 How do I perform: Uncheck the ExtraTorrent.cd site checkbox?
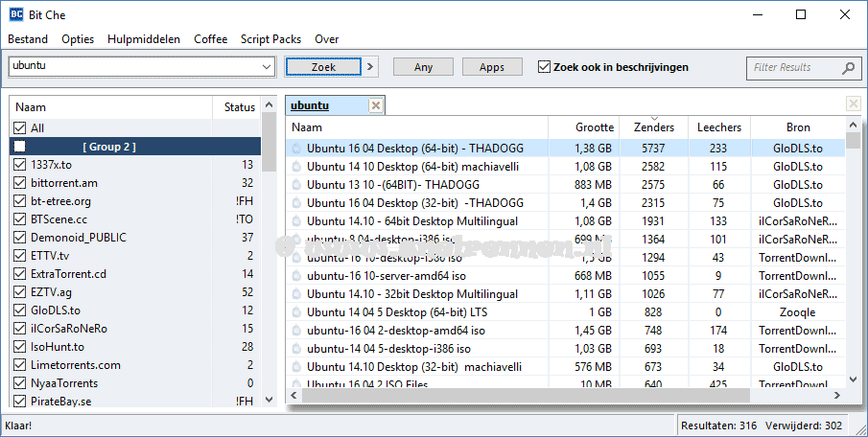pyautogui.click(x=20, y=274)
